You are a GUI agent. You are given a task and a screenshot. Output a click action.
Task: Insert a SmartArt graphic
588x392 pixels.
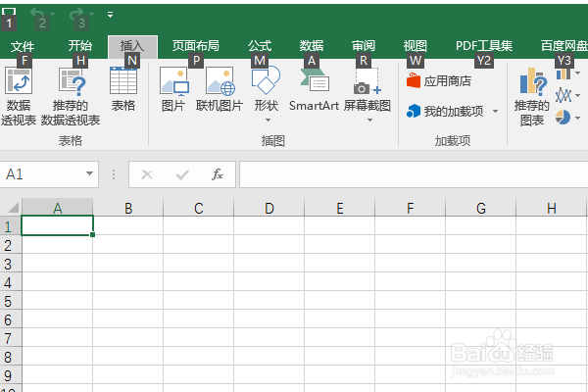tap(315, 89)
